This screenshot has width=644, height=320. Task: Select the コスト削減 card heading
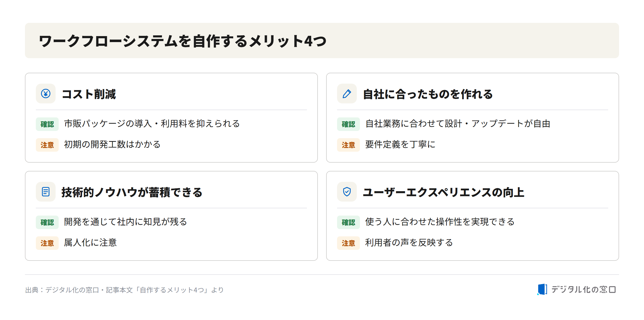click(89, 94)
